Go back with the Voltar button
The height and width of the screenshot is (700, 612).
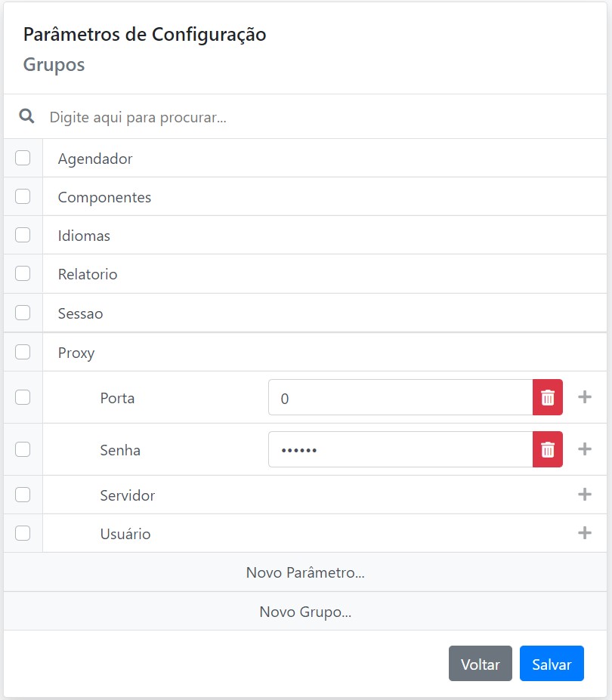480,665
